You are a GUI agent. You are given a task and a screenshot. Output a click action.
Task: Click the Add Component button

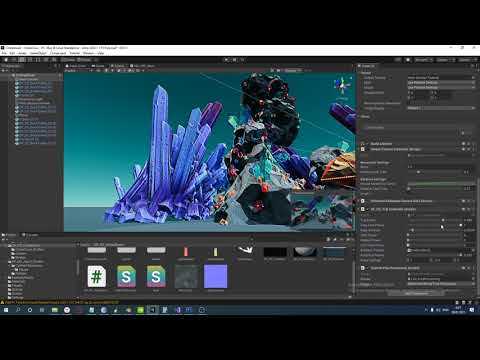[x=416, y=293]
